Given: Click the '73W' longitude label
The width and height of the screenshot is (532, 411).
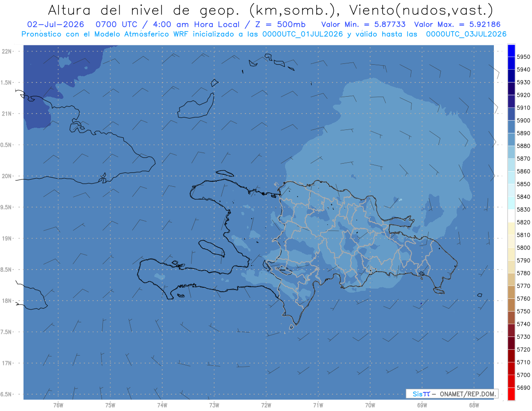Looking at the screenshot, I should tap(214, 405).
